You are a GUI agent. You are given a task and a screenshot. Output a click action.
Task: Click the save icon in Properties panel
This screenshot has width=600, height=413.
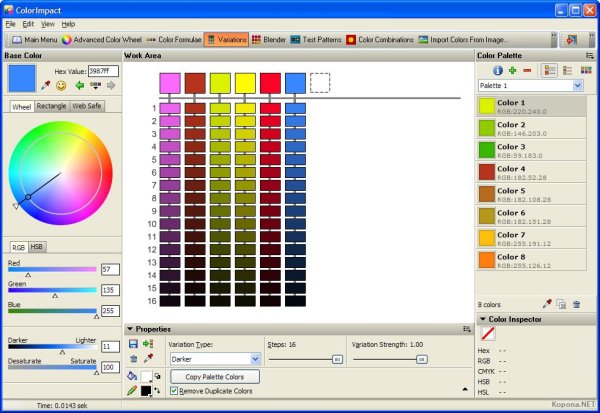134,343
